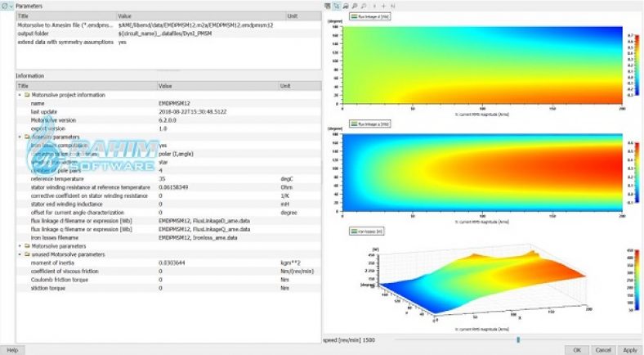The image size is (644, 355).
Task: Click the unused Motorsolve parameters folder icon
Action: (x=27, y=254)
